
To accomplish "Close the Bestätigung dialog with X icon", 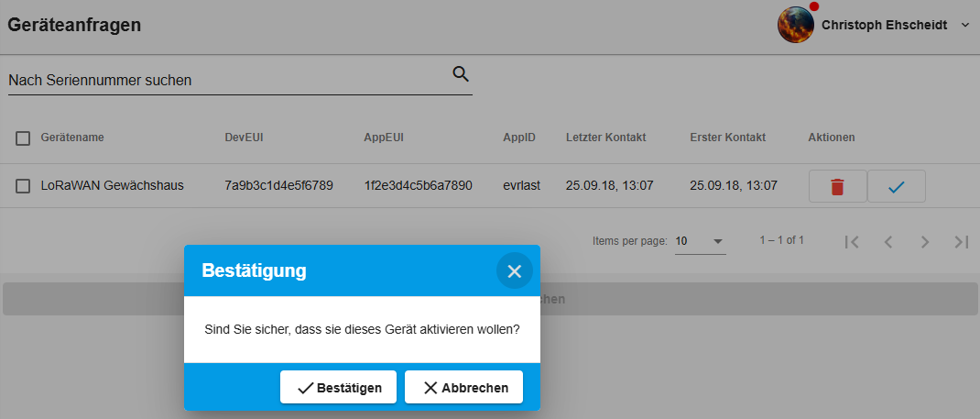I will pyautogui.click(x=514, y=270).
